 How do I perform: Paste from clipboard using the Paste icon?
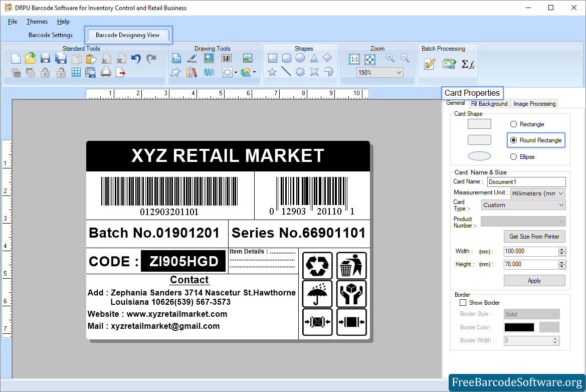click(x=91, y=59)
